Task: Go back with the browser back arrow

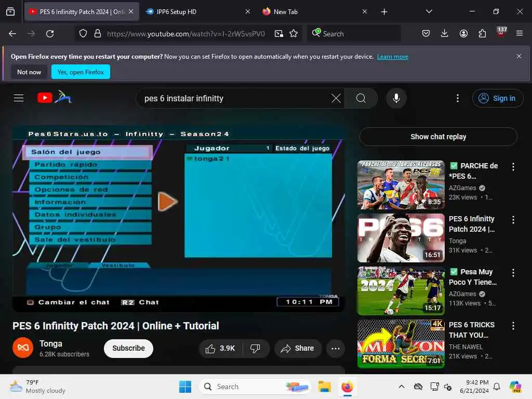Action: point(12,34)
